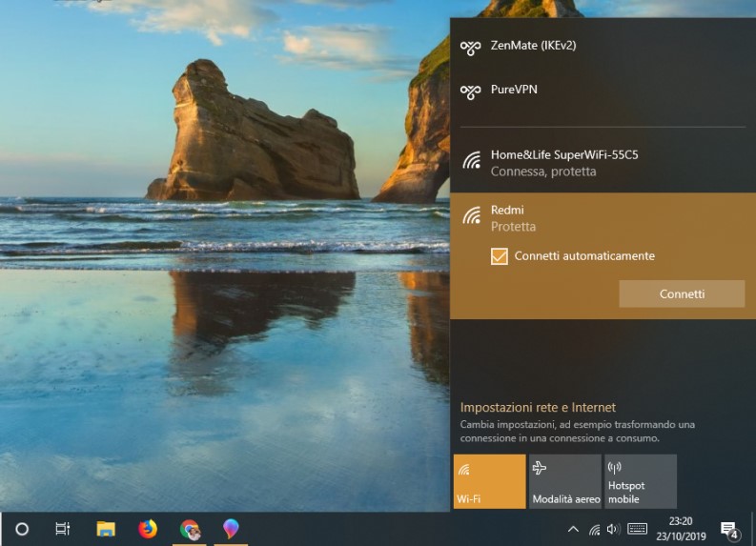Open Firefox browser from taskbar
Screen dimensions: 756x546
[148, 529]
